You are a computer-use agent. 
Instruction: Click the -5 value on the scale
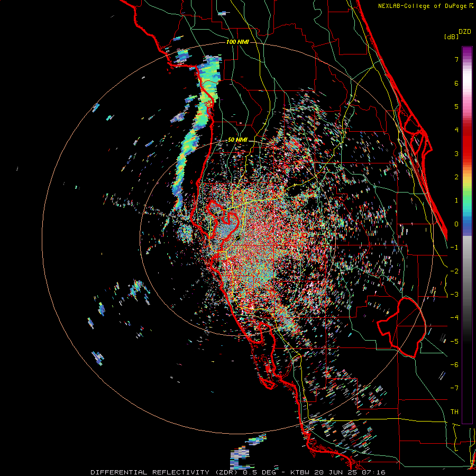coord(454,341)
